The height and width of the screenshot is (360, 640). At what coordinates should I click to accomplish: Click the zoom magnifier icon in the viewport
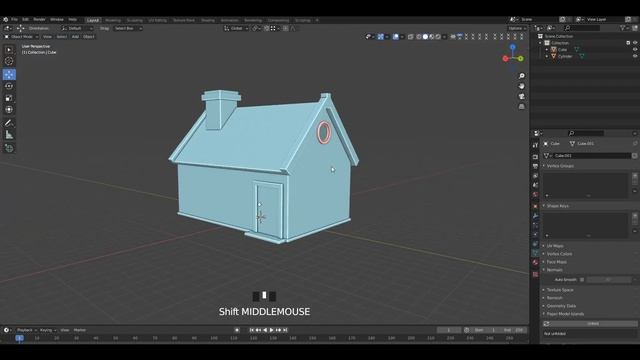522,76
